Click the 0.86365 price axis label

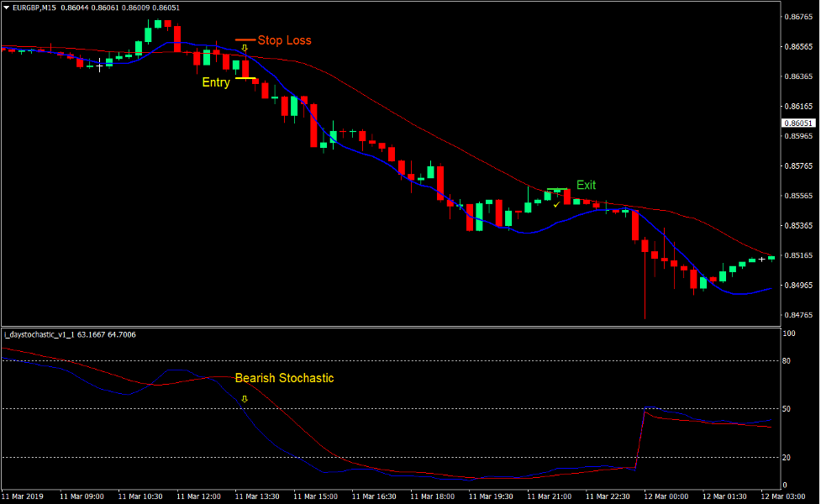(x=798, y=76)
